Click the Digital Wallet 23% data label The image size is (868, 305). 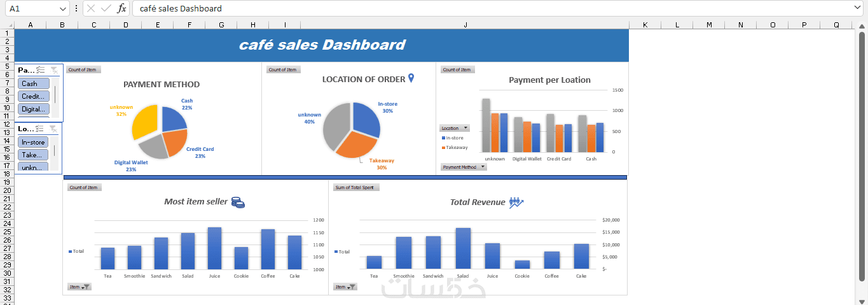[x=131, y=166]
